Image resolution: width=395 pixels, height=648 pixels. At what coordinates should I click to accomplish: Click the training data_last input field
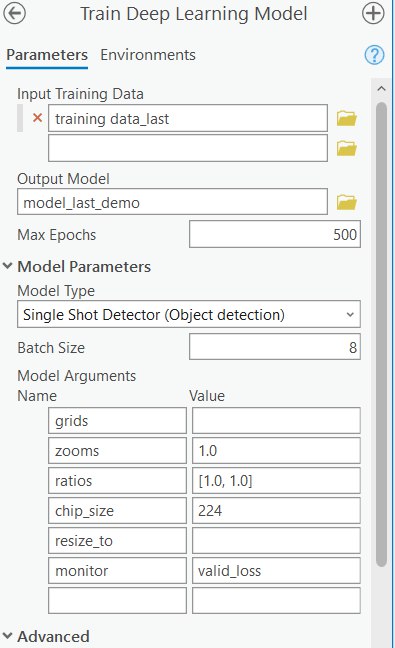[x=188, y=119]
